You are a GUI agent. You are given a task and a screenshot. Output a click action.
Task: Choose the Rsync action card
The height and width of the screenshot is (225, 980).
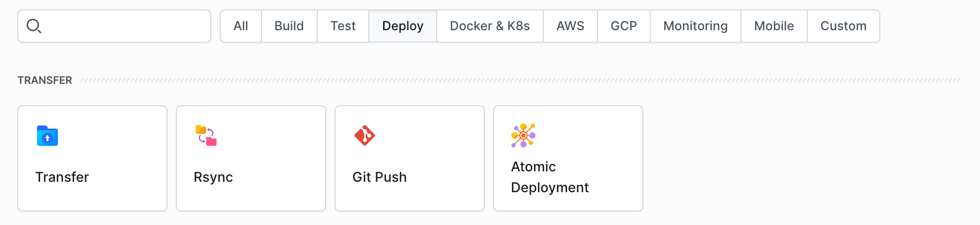[251, 158]
